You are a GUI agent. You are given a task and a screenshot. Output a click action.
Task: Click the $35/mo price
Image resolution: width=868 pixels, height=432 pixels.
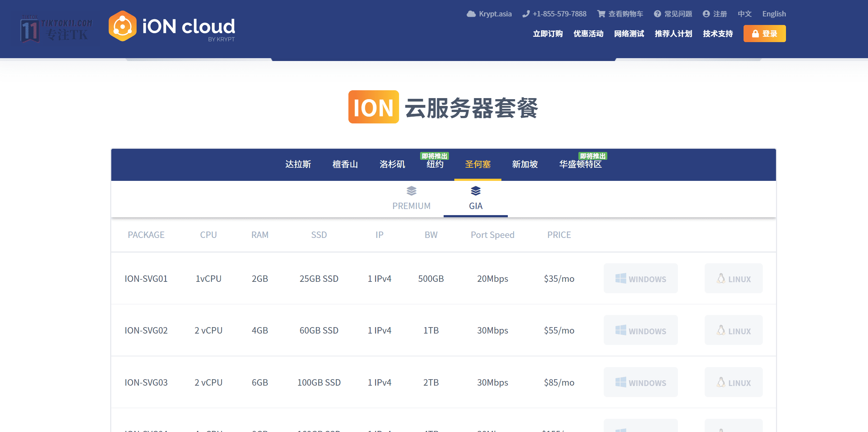[x=559, y=279]
